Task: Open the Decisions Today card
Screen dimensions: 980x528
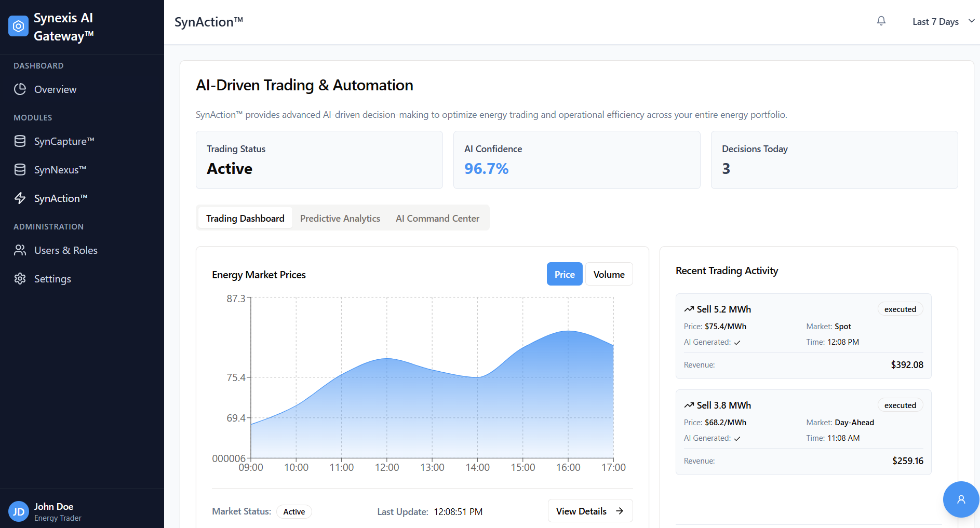Action: [835, 160]
